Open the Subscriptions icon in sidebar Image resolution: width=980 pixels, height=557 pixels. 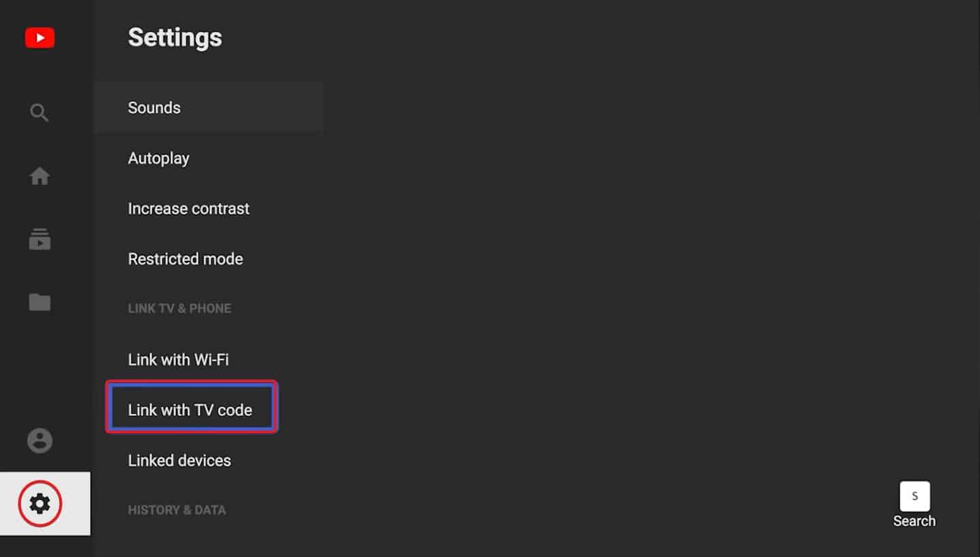pyautogui.click(x=39, y=239)
